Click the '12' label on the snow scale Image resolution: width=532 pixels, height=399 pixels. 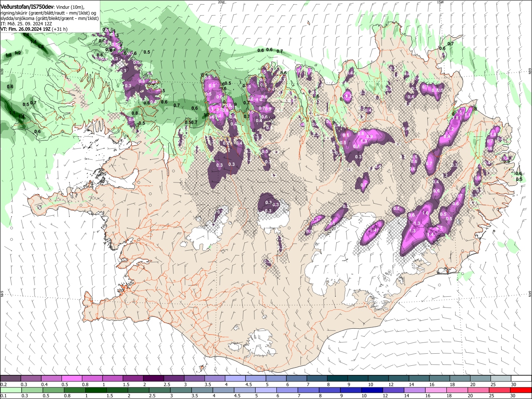[391, 384]
